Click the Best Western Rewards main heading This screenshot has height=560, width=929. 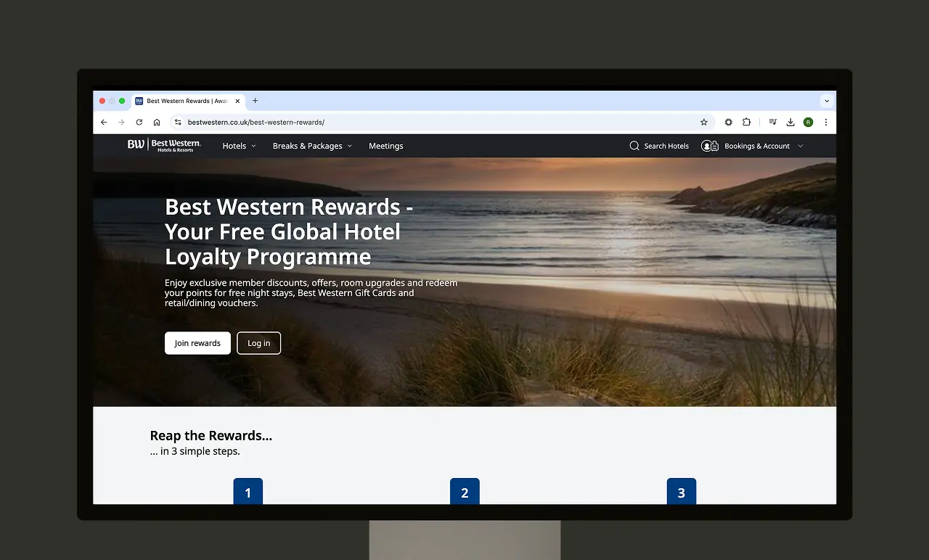point(289,231)
